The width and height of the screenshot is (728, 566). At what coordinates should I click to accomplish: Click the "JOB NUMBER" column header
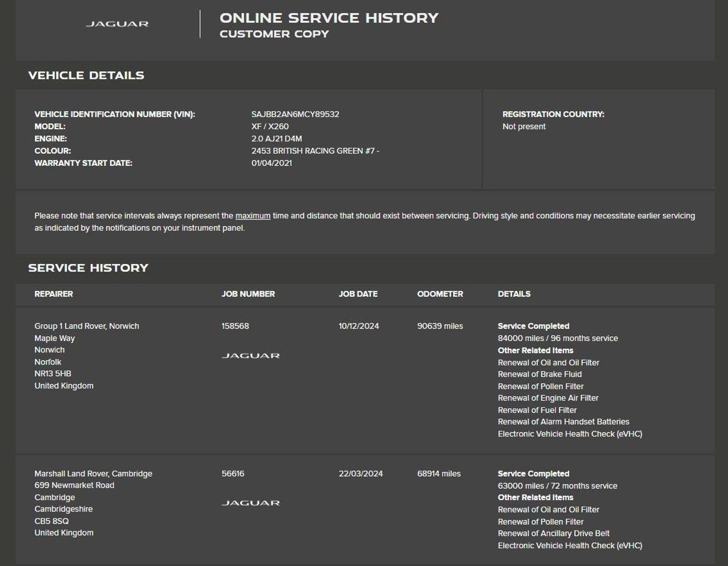click(248, 294)
